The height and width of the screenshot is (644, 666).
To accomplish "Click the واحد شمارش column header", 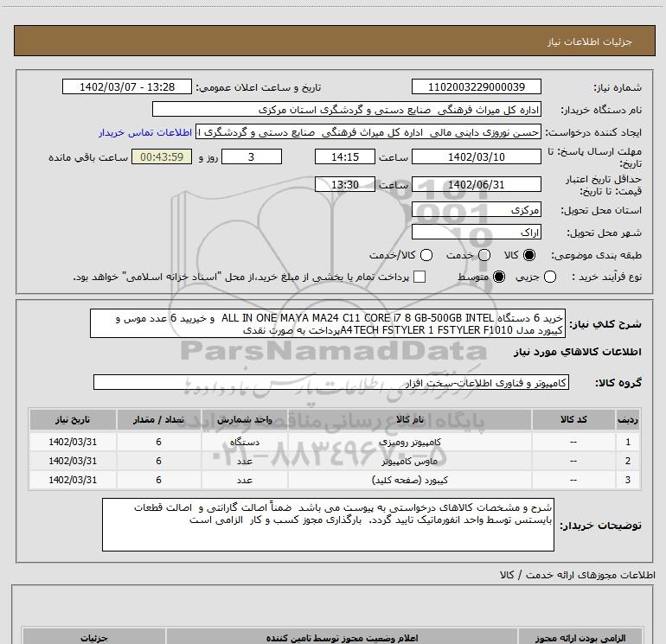I will point(245,419).
